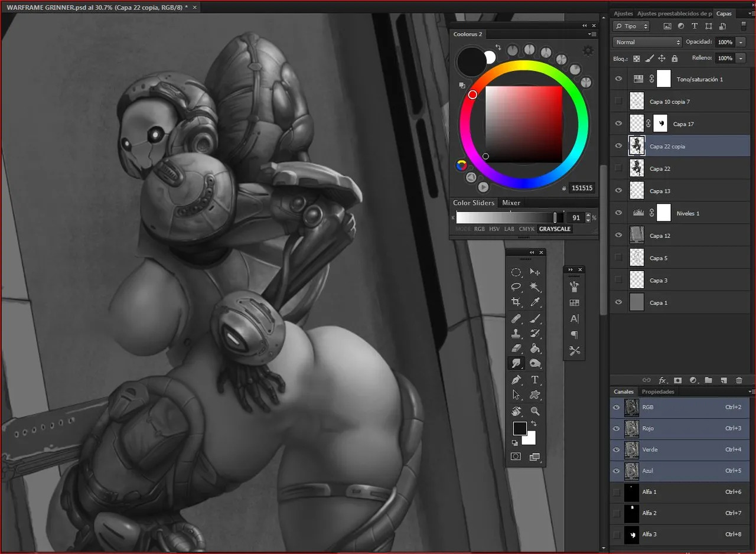This screenshot has width=756, height=554.
Task: Expand the side icon dock with double arrows
Action: point(571,269)
